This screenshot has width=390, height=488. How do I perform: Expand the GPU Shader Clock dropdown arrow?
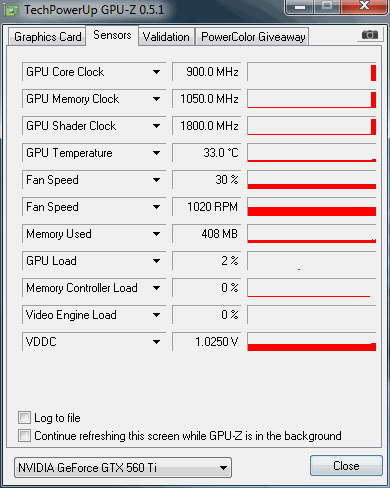pyautogui.click(x=156, y=126)
